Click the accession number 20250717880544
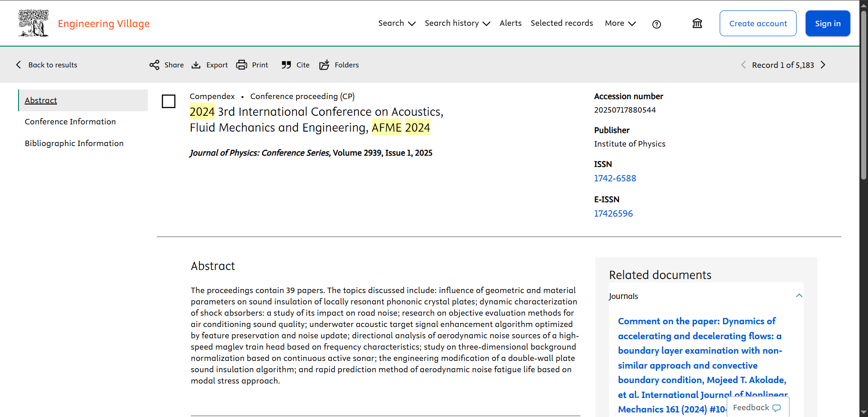This screenshot has width=868, height=417. pos(625,110)
